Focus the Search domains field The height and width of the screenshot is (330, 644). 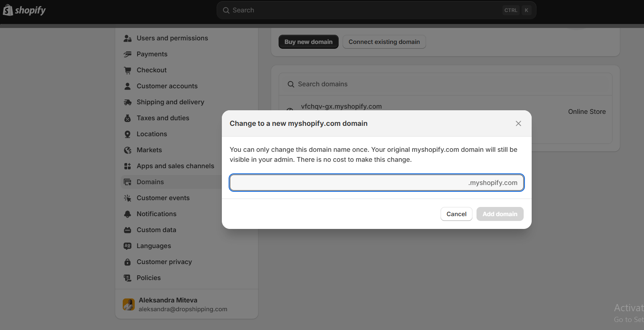[x=445, y=84]
